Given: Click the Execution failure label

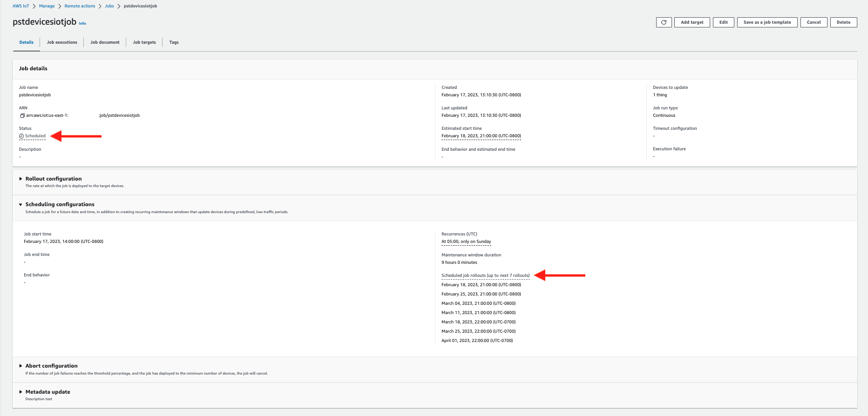Looking at the screenshot, I should click(669, 149).
